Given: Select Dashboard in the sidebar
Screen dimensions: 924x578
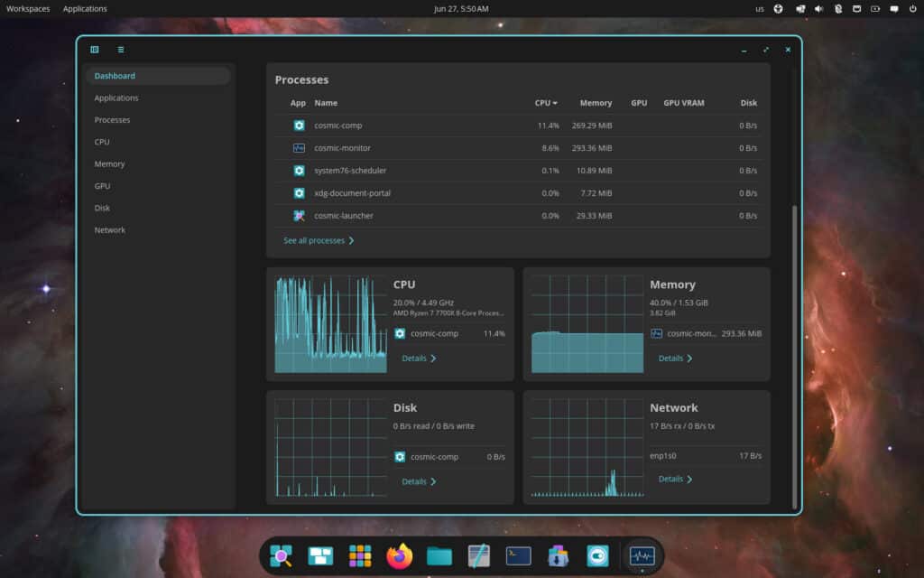Looking at the screenshot, I should click(x=158, y=76).
